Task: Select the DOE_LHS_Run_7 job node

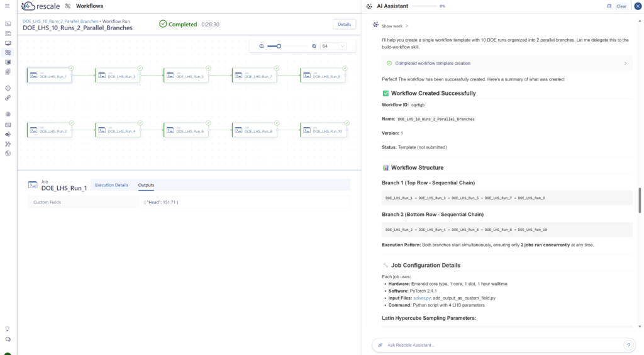Action: pyautogui.click(x=254, y=76)
